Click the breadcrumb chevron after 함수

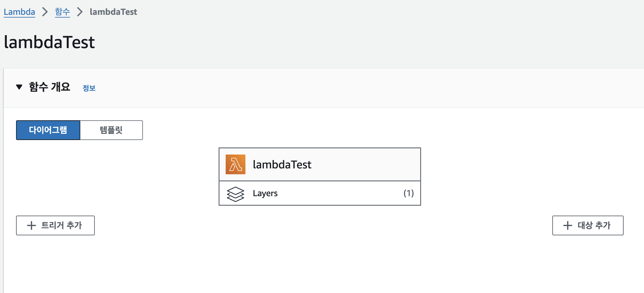(80, 12)
